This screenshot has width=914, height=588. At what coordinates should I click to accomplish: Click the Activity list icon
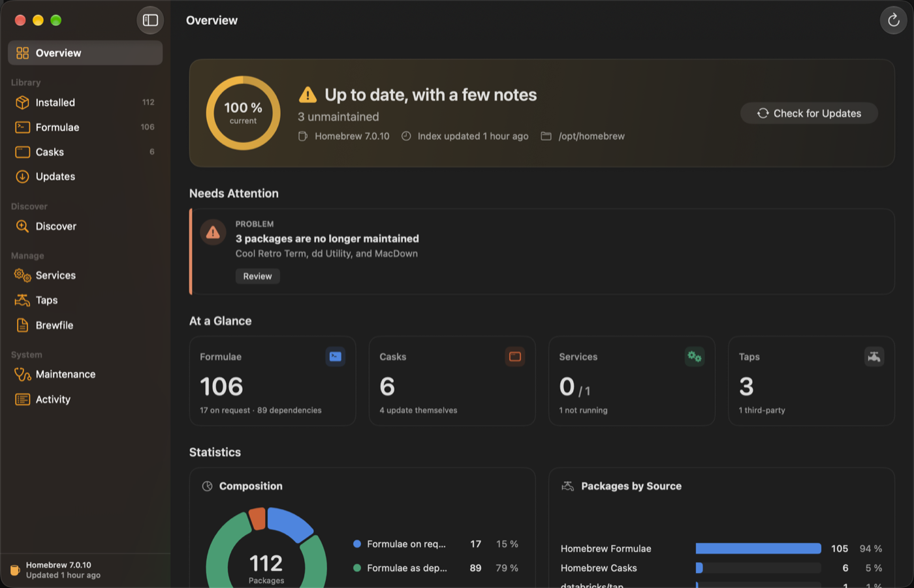click(22, 399)
